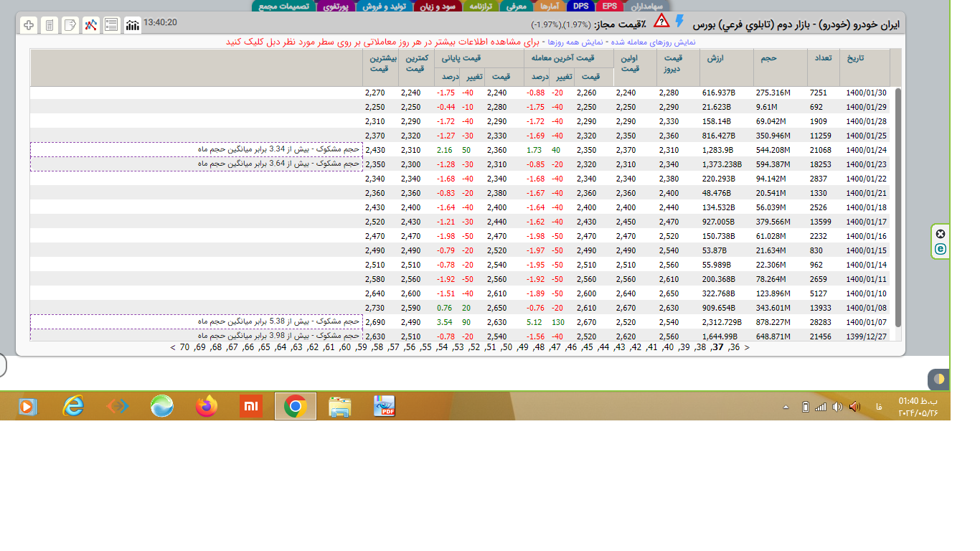Screen dimensions: 980x551
Task: Open the سهامداران tab
Action: (649, 6)
